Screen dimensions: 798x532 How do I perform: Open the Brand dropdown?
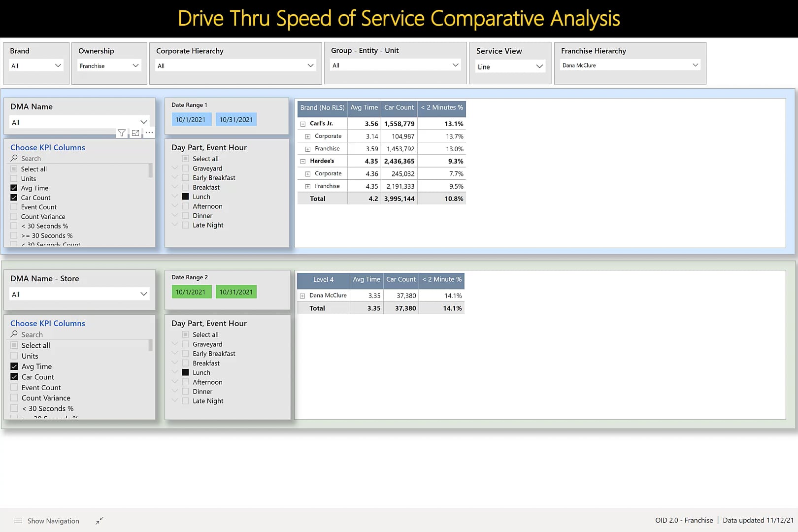pyautogui.click(x=58, y=65)
